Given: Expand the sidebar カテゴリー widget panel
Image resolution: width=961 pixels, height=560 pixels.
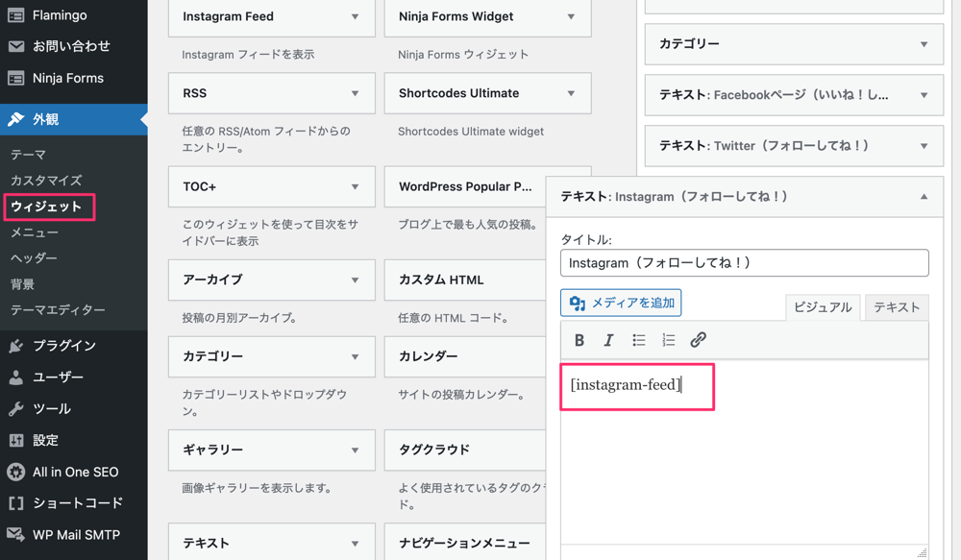Looking at the screenshot, I should click(794, 44).
